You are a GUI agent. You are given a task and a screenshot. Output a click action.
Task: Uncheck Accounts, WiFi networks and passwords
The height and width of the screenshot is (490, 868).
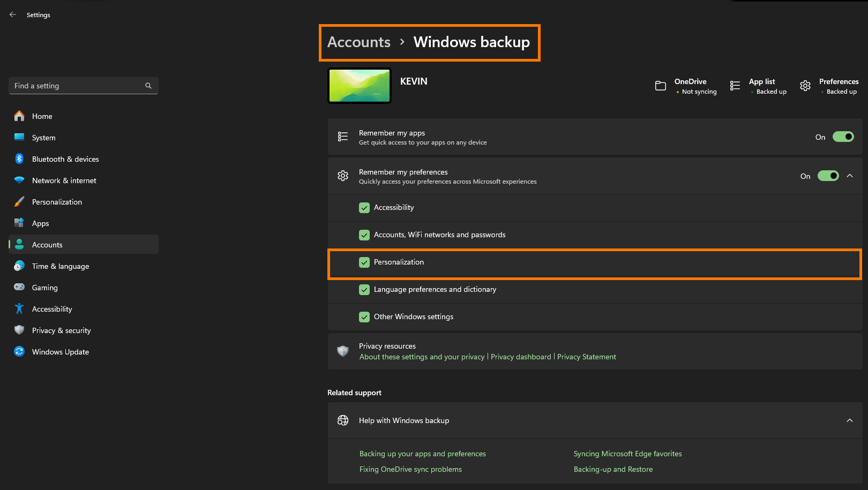coord(364,235)
